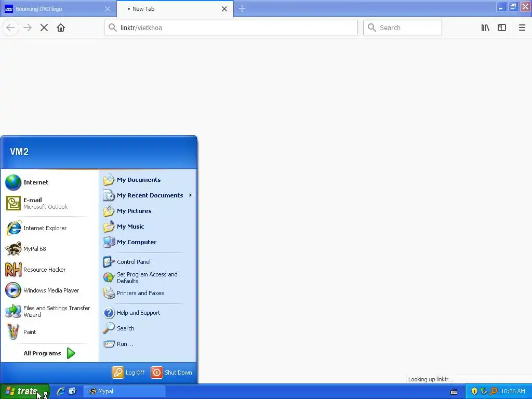532x399 pixels.
Task: Close the Bouncing DVD logo tab
Action: click(108, 9)
